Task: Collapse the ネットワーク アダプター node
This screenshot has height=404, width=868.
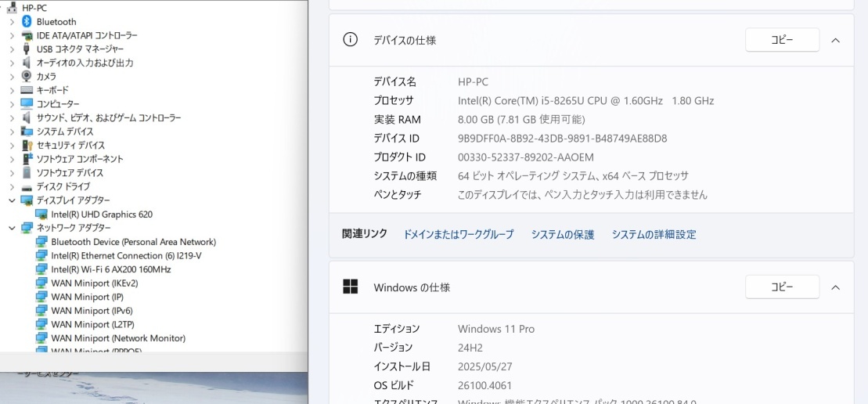Action: tap(12, 228)
